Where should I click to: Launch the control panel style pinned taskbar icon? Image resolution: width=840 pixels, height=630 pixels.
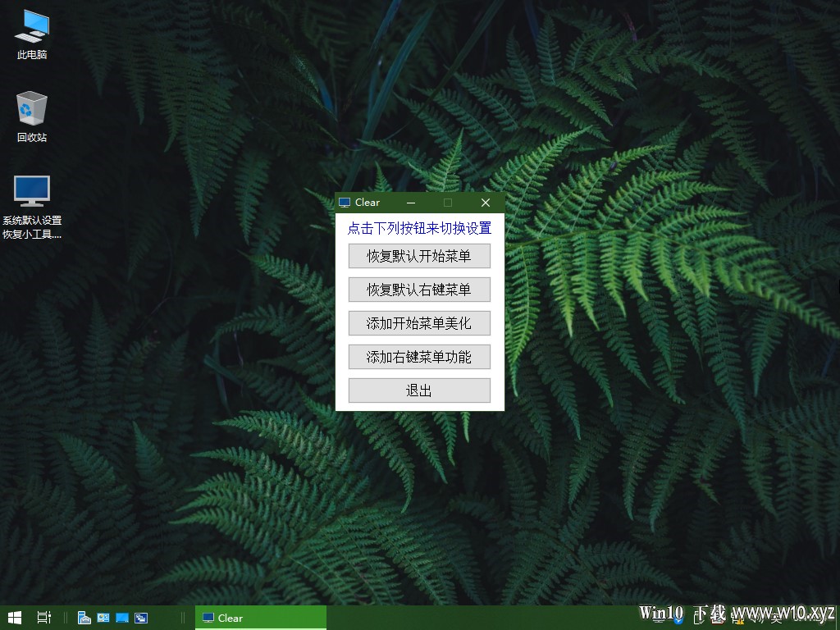pyautogui.click(x=103, y=618)
